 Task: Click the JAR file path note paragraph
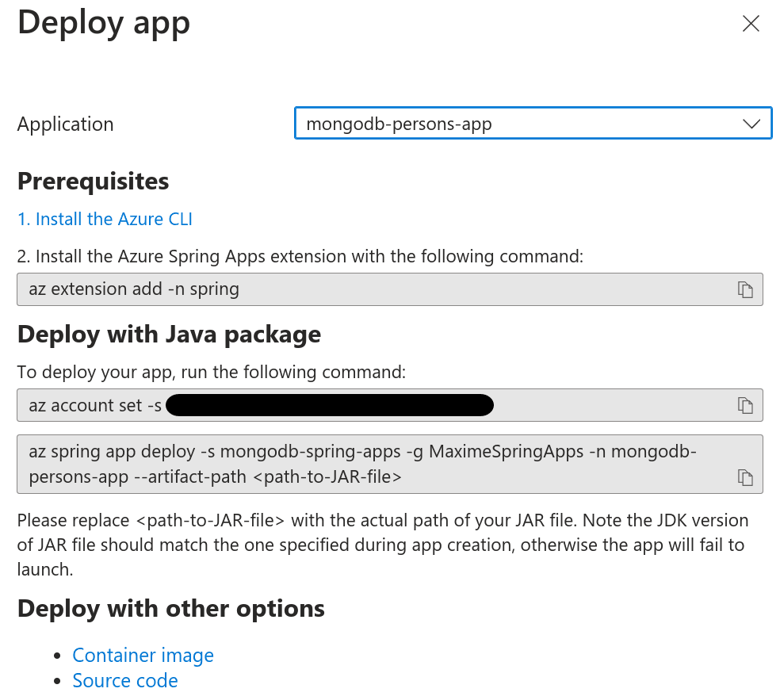[382, 545]
